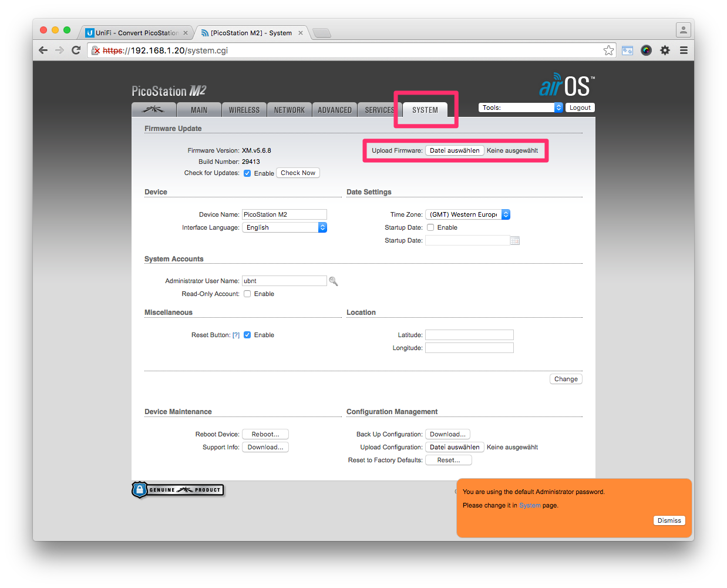Screen dimensions: 727x588
Task: Open the Ubiquiti logo tab
Action: 154,109
